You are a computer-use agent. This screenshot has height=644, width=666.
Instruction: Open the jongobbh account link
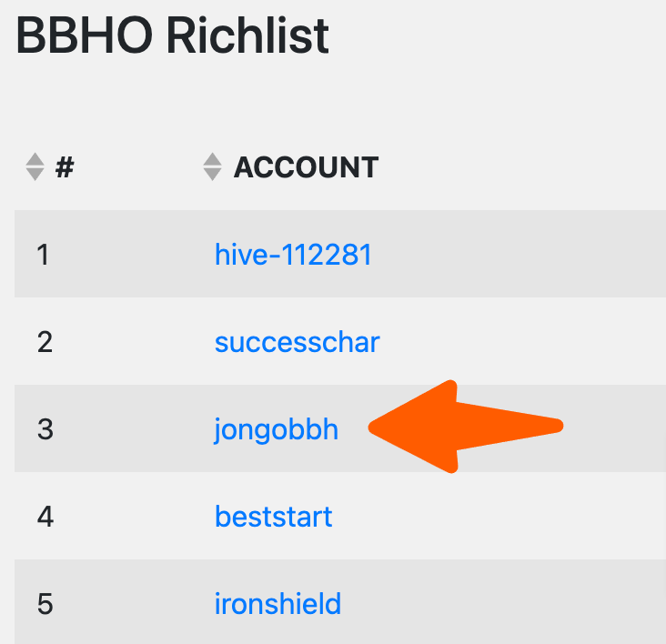coord(276,430)
